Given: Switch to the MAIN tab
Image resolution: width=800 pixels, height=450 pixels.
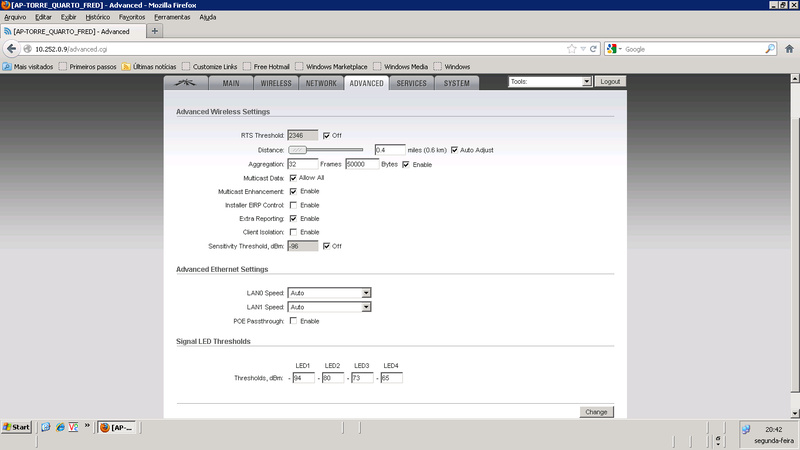Looking at the screenshot, I should tap(231, 83).
